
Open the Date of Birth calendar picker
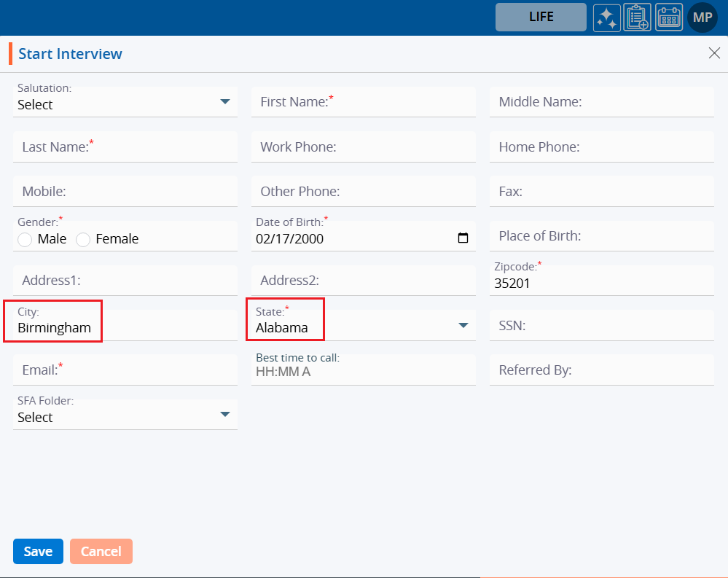(463, 238)
